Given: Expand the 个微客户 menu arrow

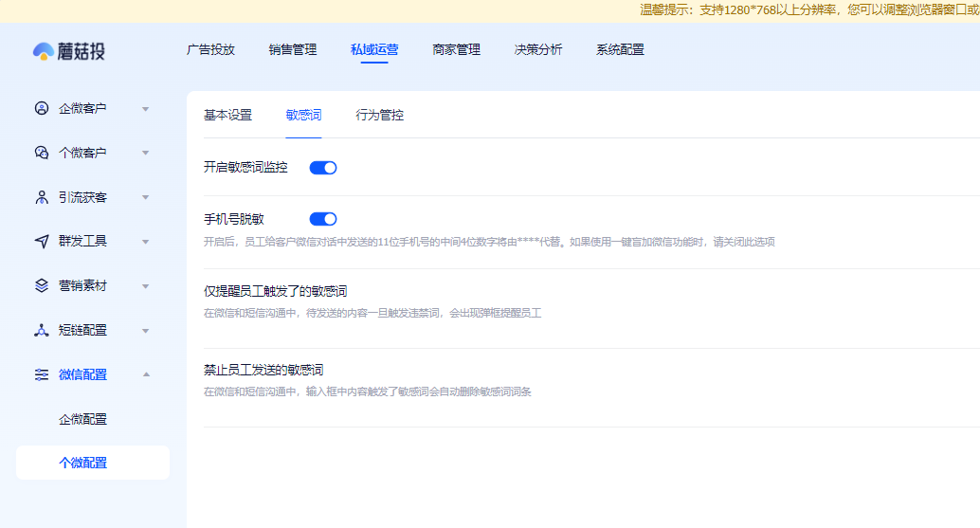Looking at the screenshot, I should (x=146, y=153).
